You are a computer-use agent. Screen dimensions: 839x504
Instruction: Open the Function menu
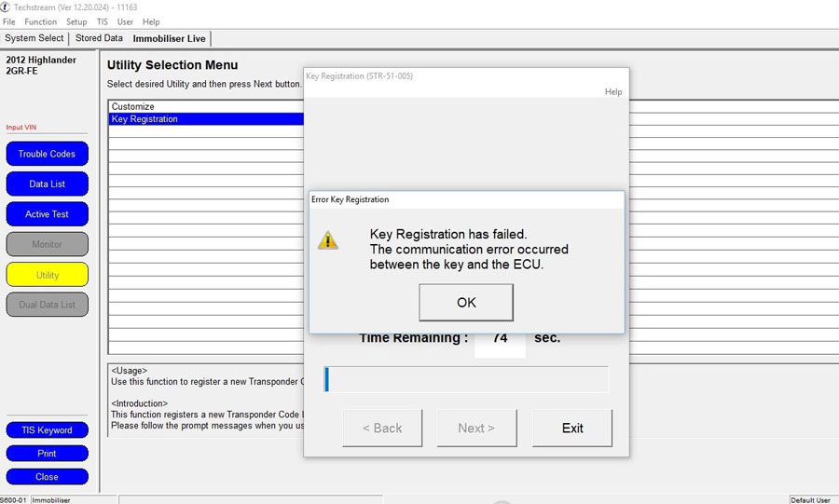[x=41, y=22]
